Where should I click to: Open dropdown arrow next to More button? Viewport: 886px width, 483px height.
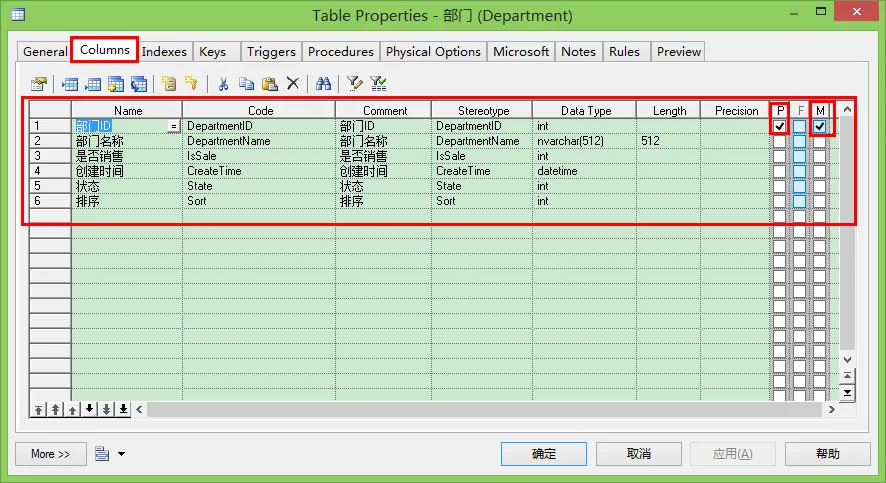[x=121, y=454]
